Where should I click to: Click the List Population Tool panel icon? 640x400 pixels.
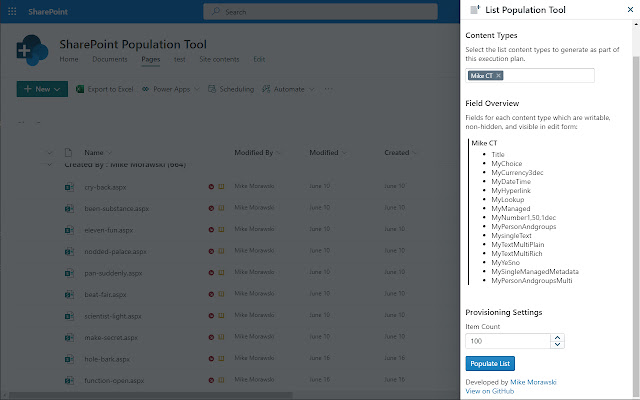475,10
